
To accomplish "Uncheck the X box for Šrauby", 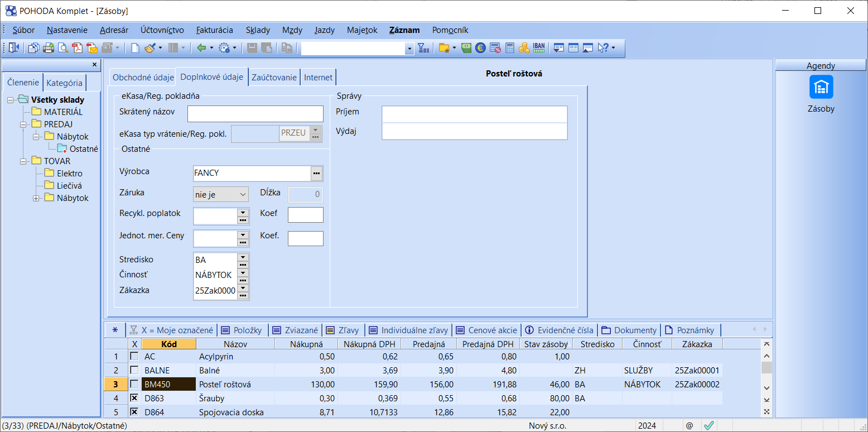I will [134, 399].
